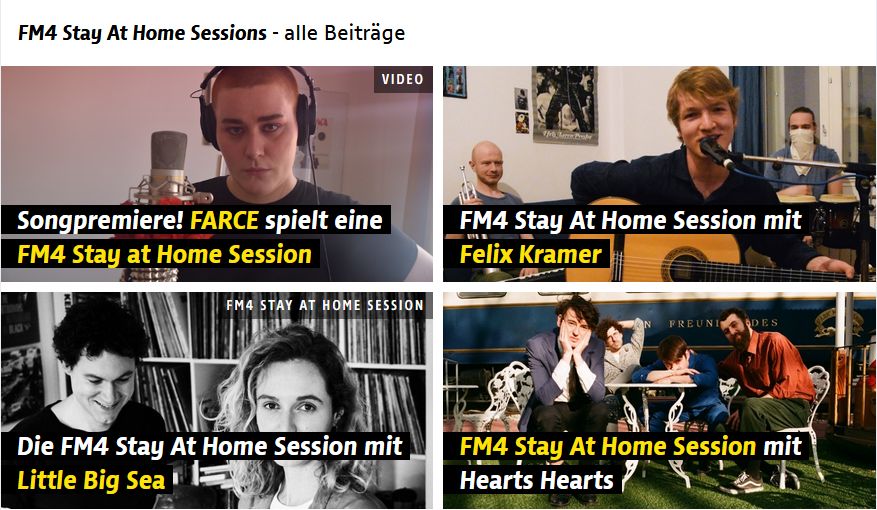Image resolution: width=877 pixels, height=510 pixels.
Task: Click 'FM4 Stay at Home Session' yellow subtitle
Action: tap(164, 254)
